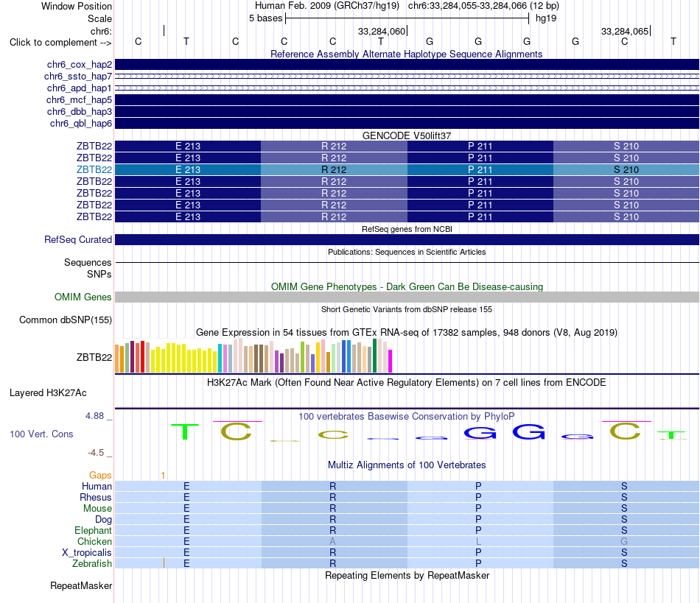The image size is (700, 603).
Task: Click the gray 'G' in the Chicken row
Action: [624, 541]
